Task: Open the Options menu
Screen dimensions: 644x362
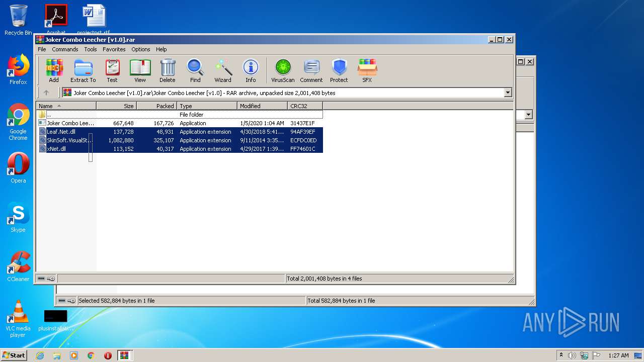Action: (141, 49)
